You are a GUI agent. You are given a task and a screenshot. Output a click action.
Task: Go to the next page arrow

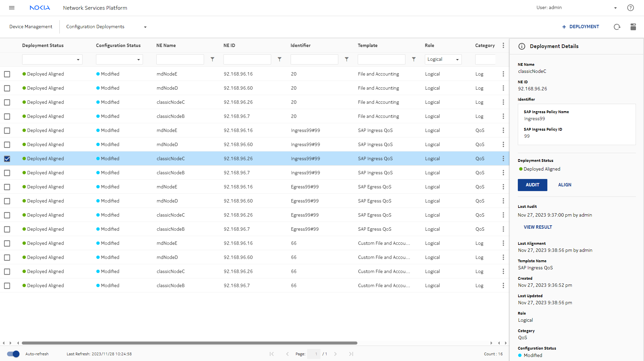[x=335, y=354]
